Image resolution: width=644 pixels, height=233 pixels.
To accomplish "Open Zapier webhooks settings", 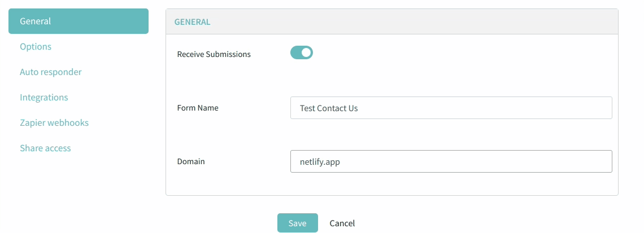I will tap(54, 123).
